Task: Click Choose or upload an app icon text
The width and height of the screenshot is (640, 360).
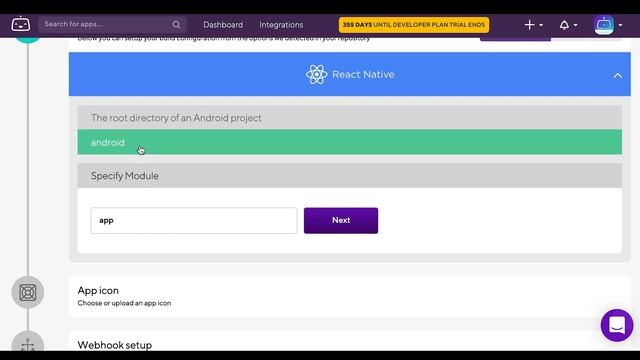Action: pos(124,303)
